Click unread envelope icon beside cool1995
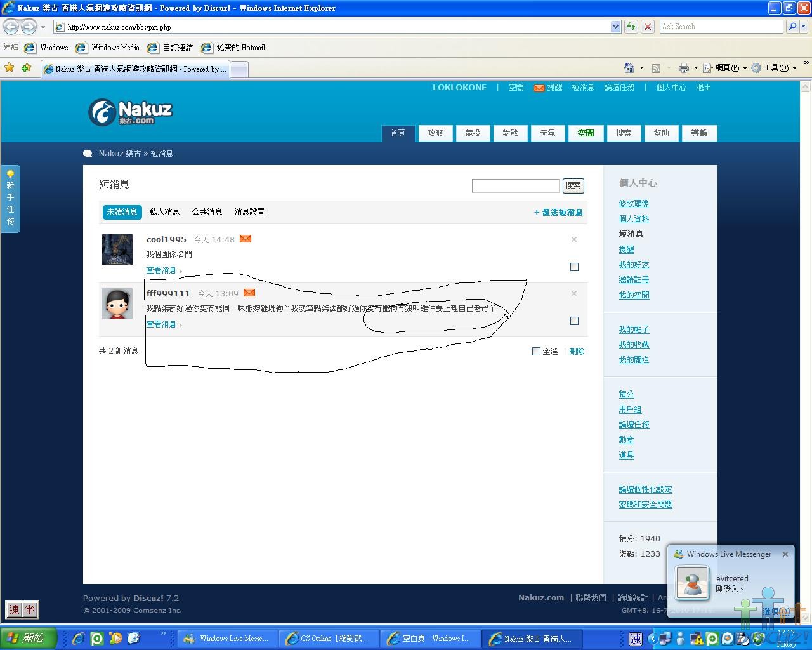 (x=246, y=239)
